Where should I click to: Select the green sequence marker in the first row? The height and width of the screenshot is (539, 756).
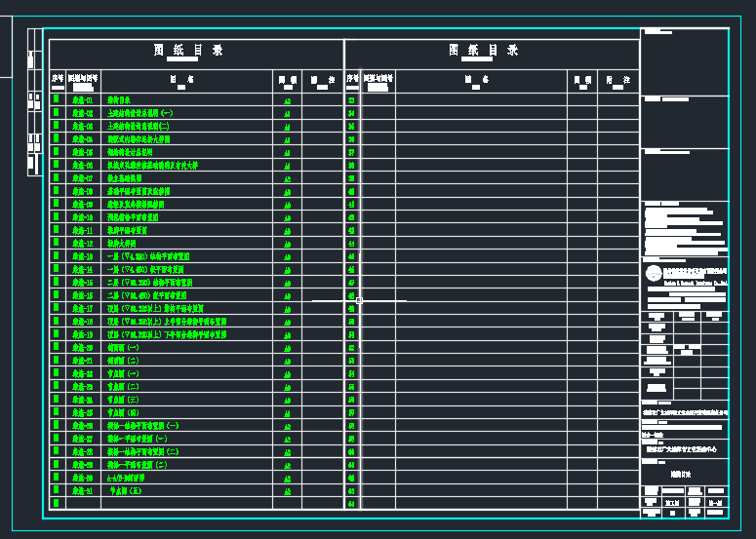[57, 99]
